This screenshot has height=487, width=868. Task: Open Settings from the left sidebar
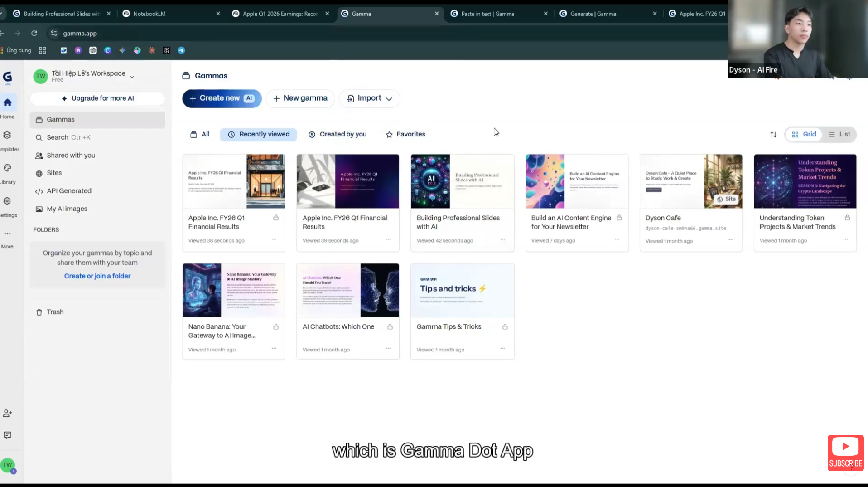click(x=7, y=201)
